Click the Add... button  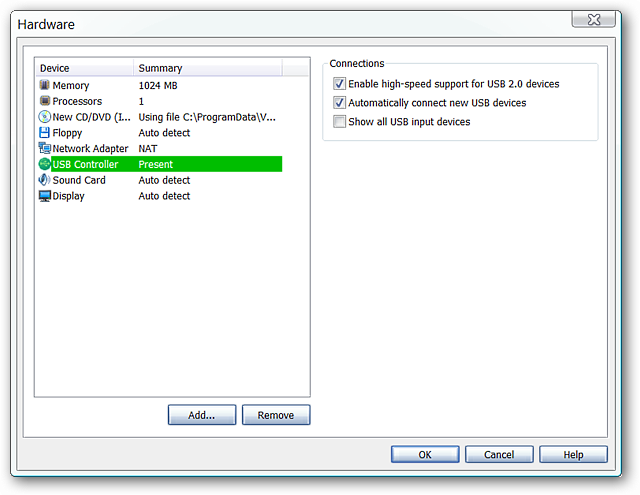pos(202,415)
